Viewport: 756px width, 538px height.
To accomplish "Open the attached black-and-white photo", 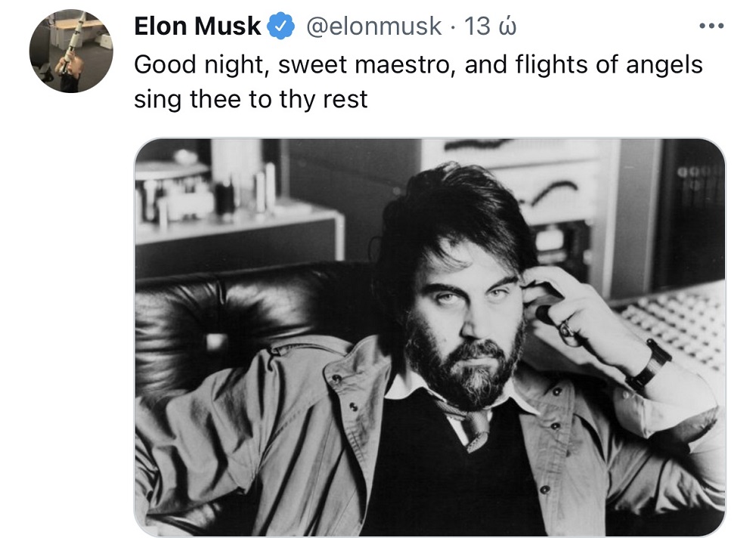I will 429,338.
